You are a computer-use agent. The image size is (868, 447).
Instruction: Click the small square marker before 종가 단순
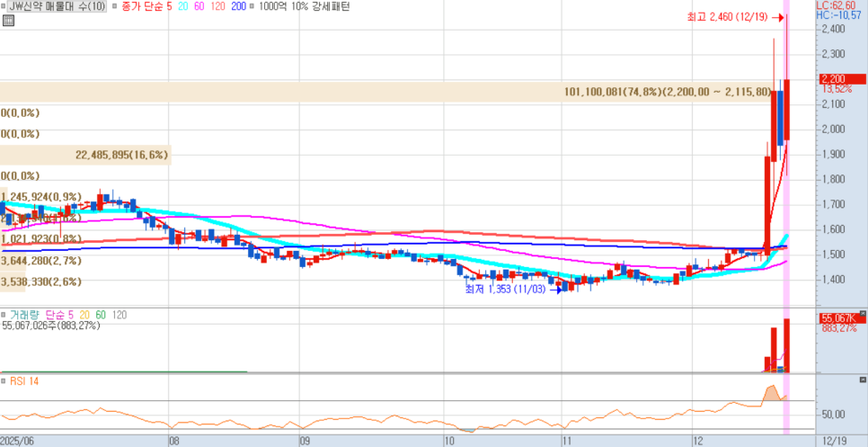(x=113, y=6)
